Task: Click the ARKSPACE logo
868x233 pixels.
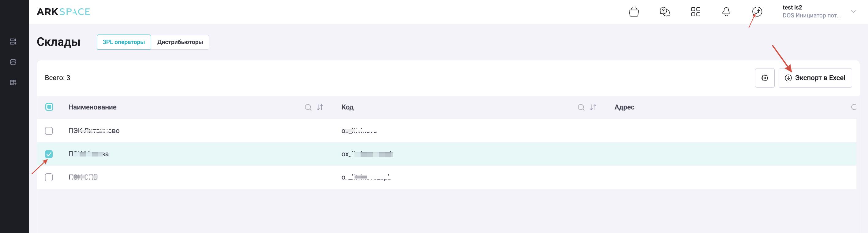Action: click(x=63, y=12)
